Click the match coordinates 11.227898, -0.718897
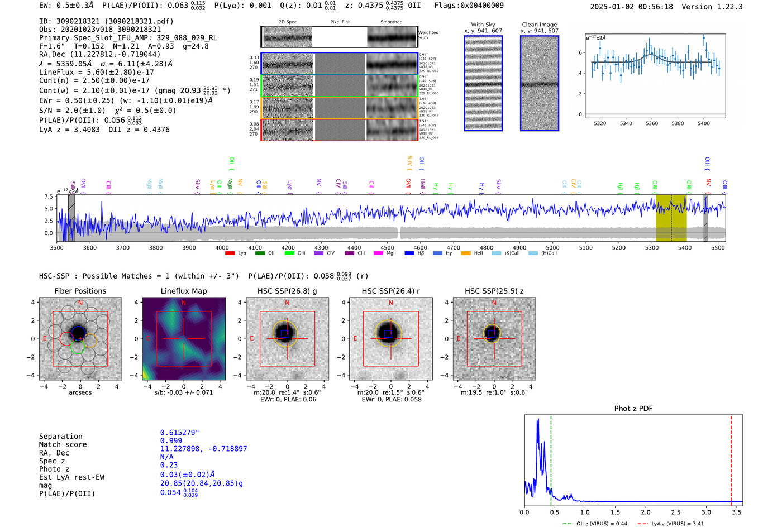This screenshot has height=532, width=782. coord(203,449)
